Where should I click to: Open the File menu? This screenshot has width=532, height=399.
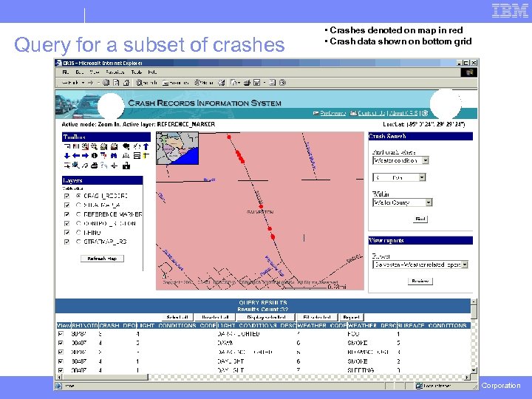[x=66, y=72]
